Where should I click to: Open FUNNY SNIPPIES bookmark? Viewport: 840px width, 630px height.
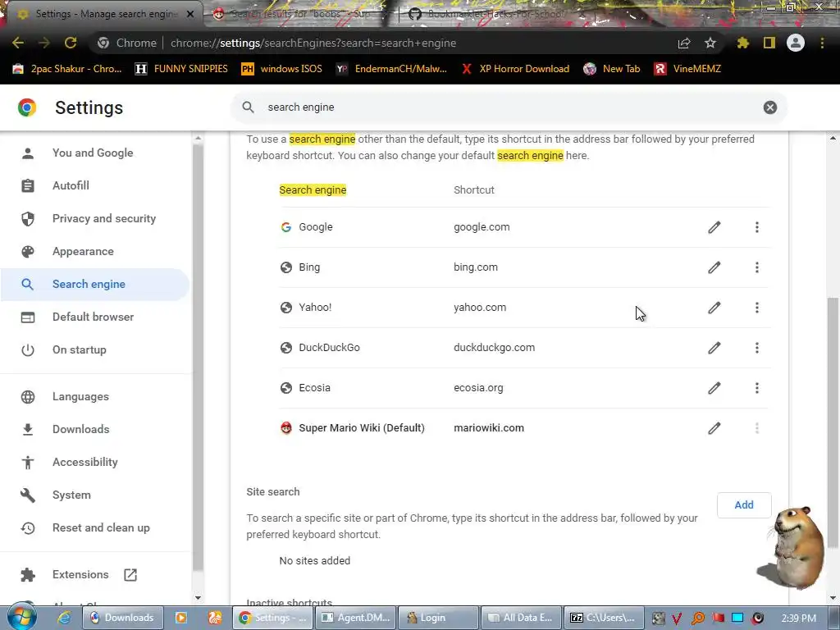click(181, 69)
